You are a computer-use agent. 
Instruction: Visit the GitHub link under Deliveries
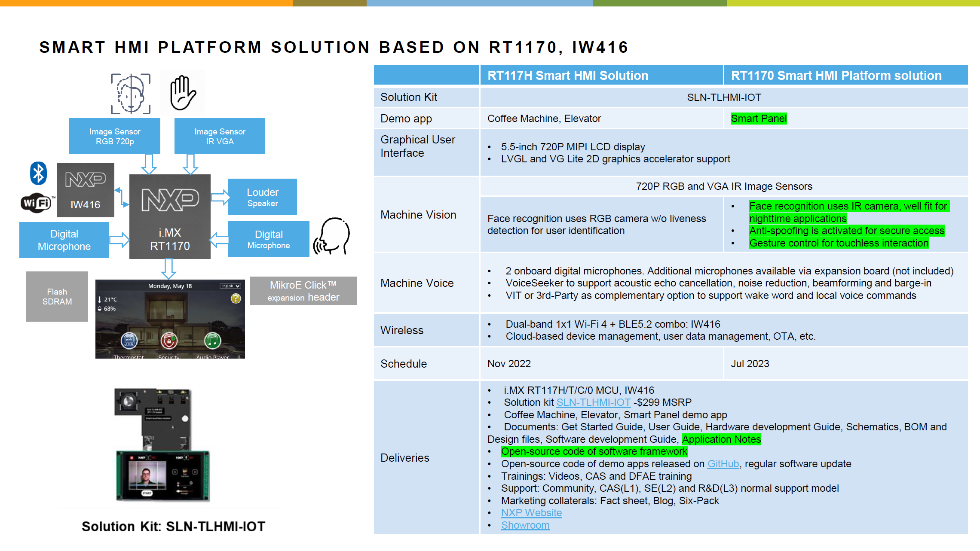point(722,464)
